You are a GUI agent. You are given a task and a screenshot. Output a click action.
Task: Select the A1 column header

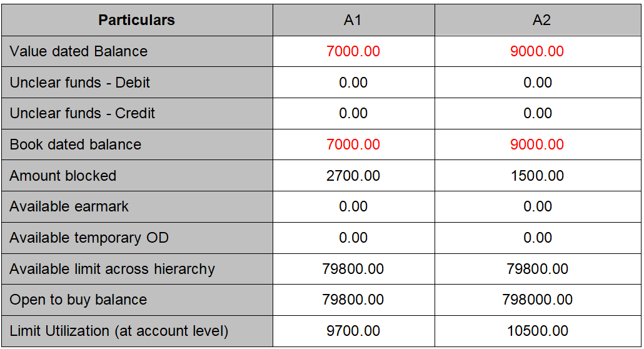click(x=353, y=20)
